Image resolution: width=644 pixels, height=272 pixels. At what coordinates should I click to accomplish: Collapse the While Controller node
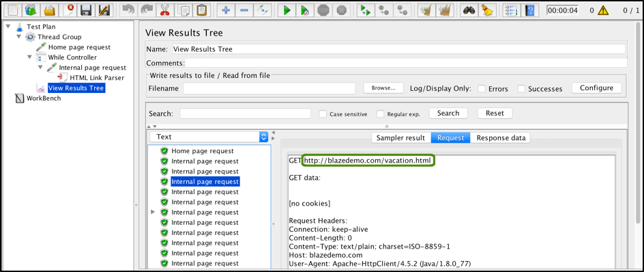[29, 57]
